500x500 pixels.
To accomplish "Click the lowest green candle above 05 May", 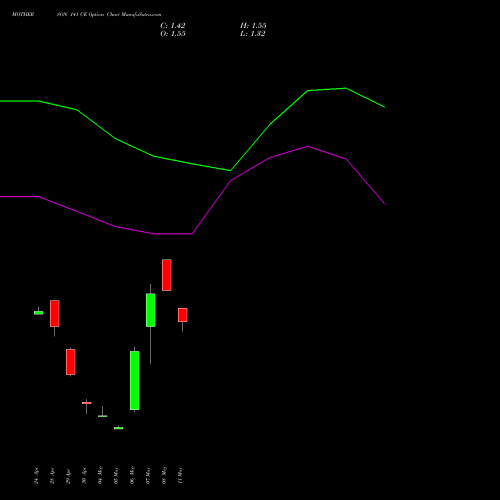I will click(119, 428).
